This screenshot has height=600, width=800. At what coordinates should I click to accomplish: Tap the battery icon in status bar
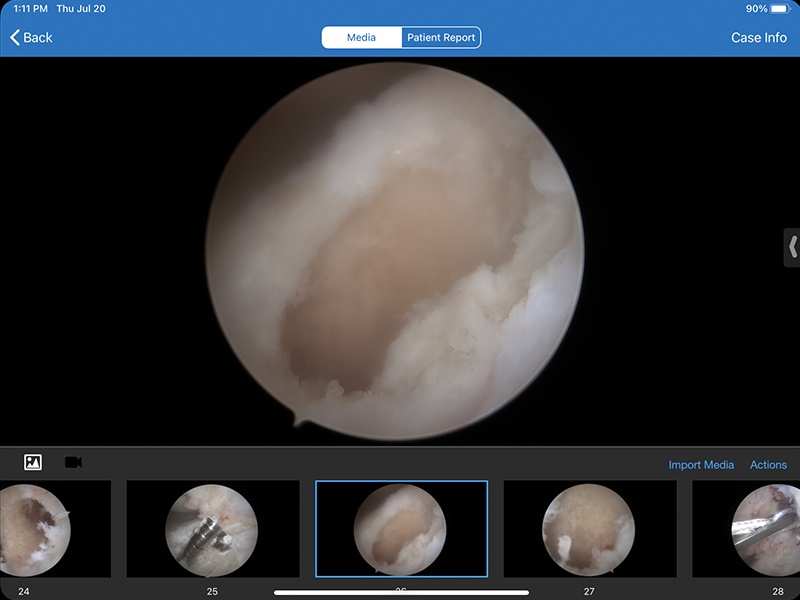coord(780,9)
